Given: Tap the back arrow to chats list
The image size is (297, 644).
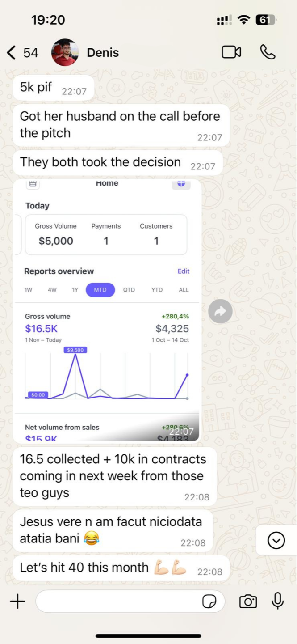Looking at the screenshot, I should pyautogui.click(x=12, y=53).
